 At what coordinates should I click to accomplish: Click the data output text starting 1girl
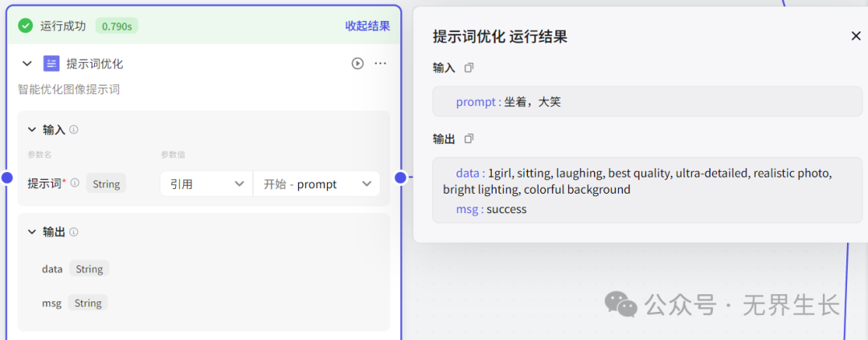click(637, 181)
